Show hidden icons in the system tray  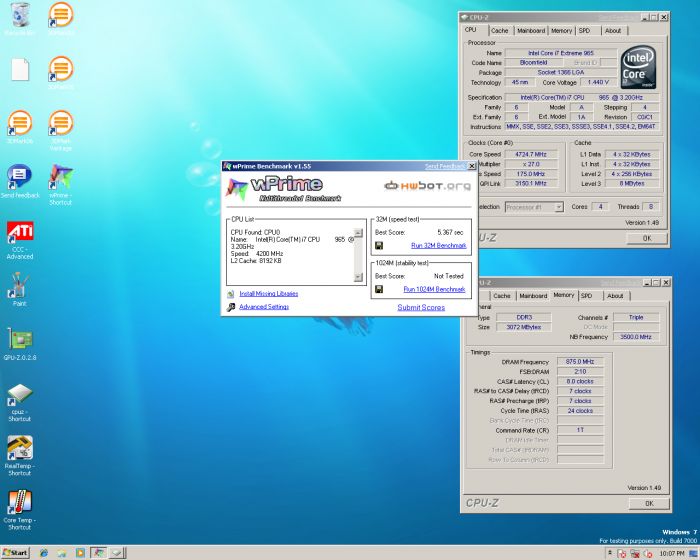coord(610,553)
